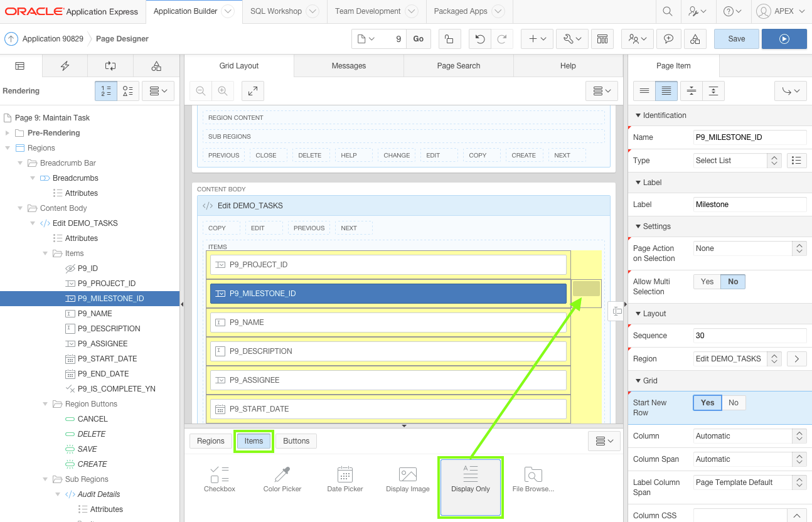Click the Save button
812x522 pixels.
click(736, 39)
